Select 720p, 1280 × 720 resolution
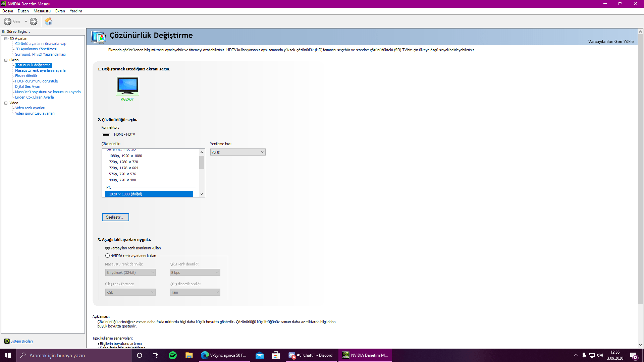This screenshot has width=644, height=362. (123, 162)
